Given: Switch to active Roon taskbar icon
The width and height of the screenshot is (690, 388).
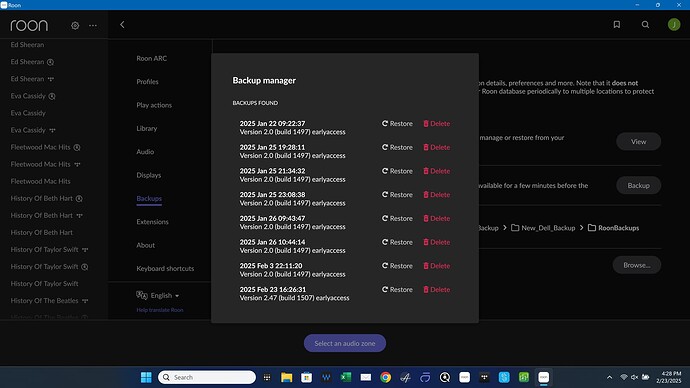Looking at the screenshot, I should pyautogui.click(x=543, y=377).
